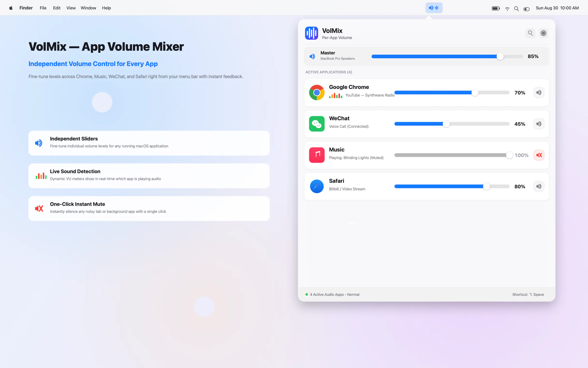Click the green status dot in footer

(307, 294)
